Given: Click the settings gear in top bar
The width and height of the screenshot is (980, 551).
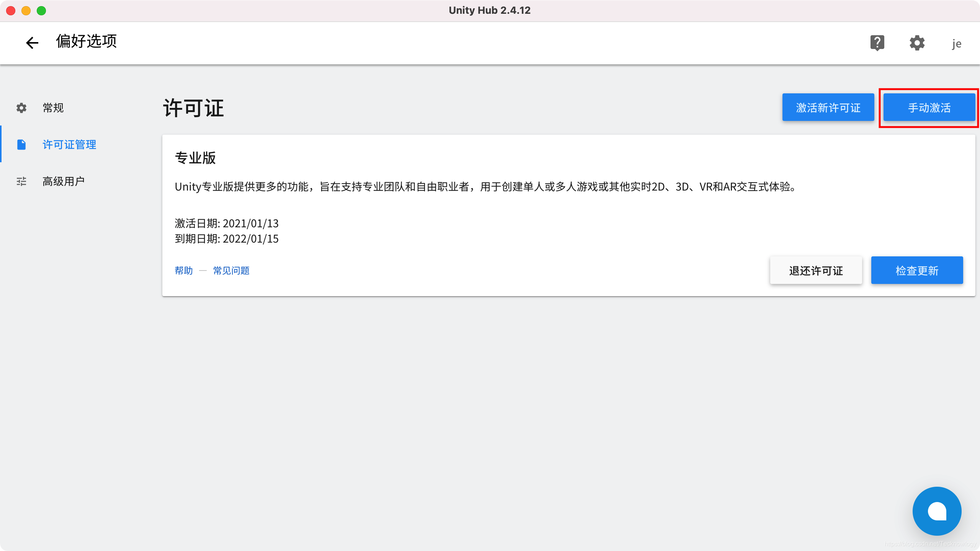Looking at the screenshot, I should pyautogui.click(x=917, y=42).
